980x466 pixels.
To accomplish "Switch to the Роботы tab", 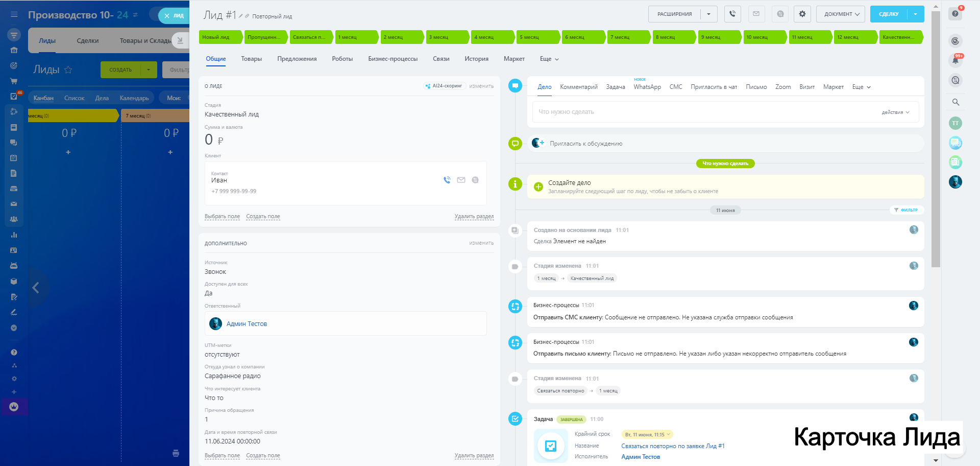I will [x=342, y=59].
